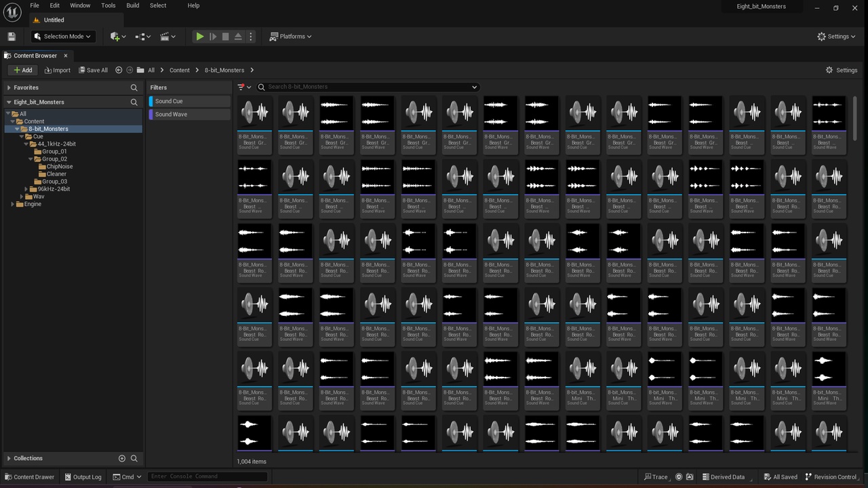868x488 pixels.
Task: Open the Content Drawer
Action: pos(29,476)
